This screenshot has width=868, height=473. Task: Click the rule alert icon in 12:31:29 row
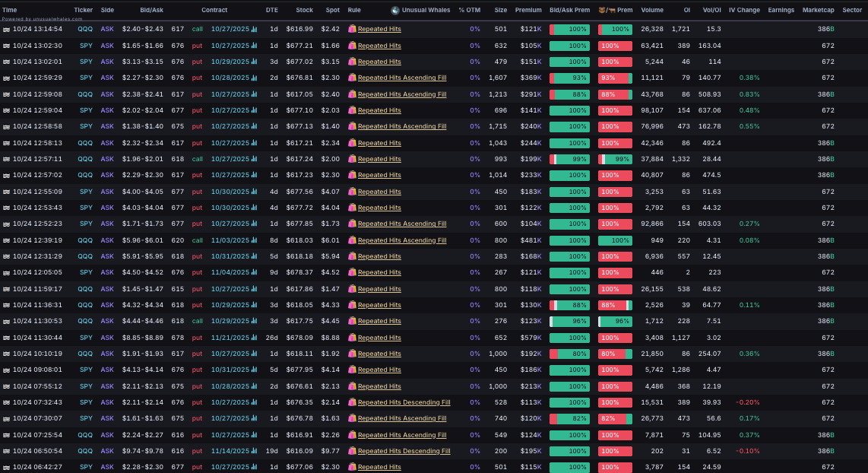click(352, 256)
